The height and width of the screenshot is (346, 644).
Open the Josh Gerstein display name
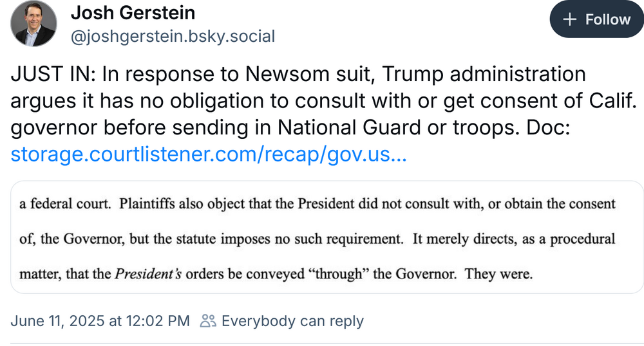[x=133, y=12]
